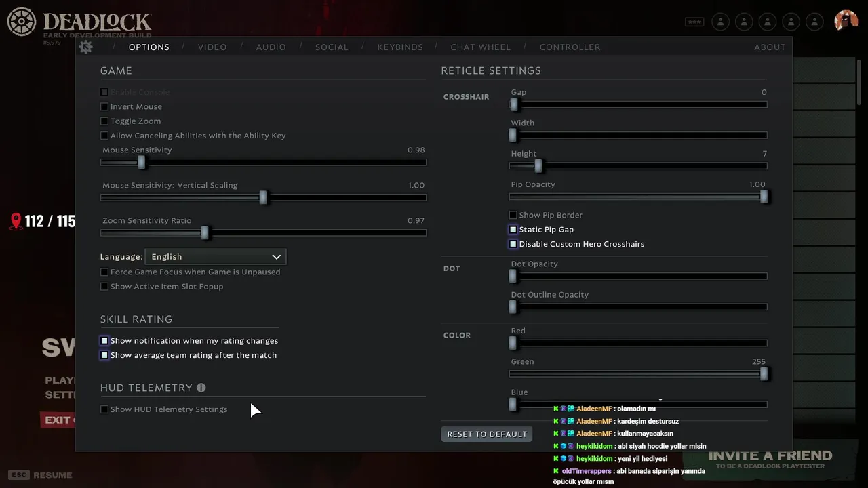Viewport: 868px width, 488px height.
Task: Click the Zoom Sensitivity value 0.97
Action: [416, 220]
